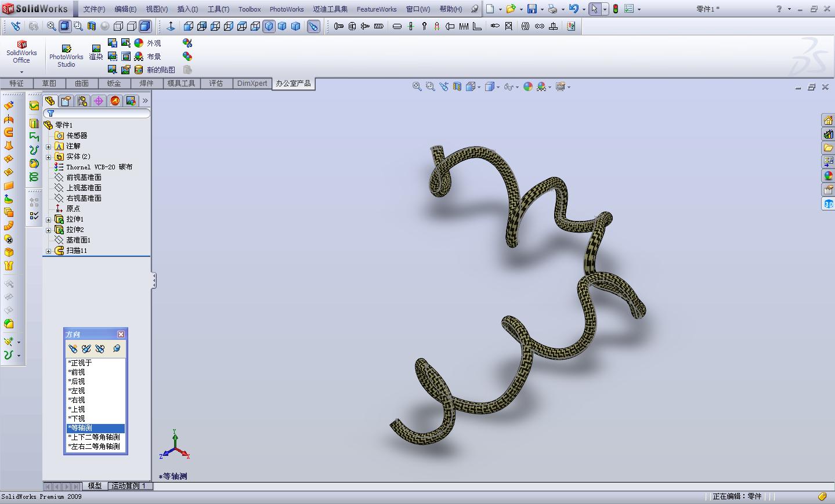Pin the 方向 orientation dialog
Image resolution: width=835 pixels, height=504 pixels.
pyautogui.click(x=117, y=349)
